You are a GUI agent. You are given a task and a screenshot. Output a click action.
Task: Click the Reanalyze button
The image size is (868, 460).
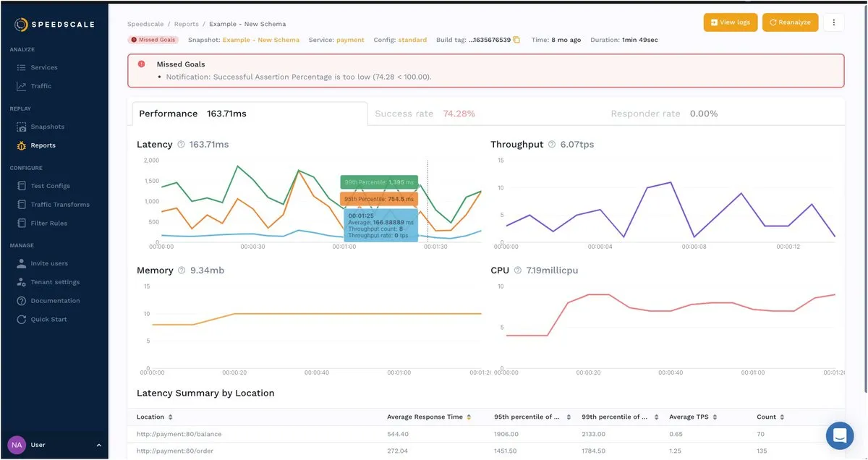pyautogui.click(x=789, y=22)
